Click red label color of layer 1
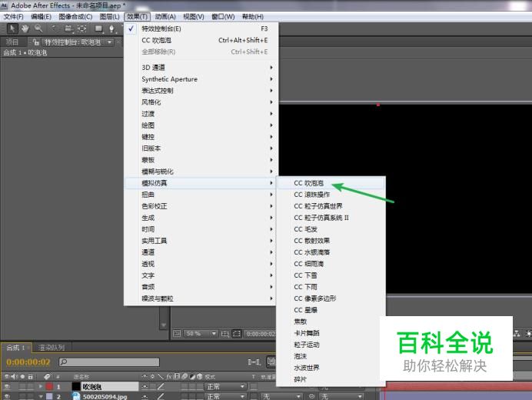 tap(49, 386)
